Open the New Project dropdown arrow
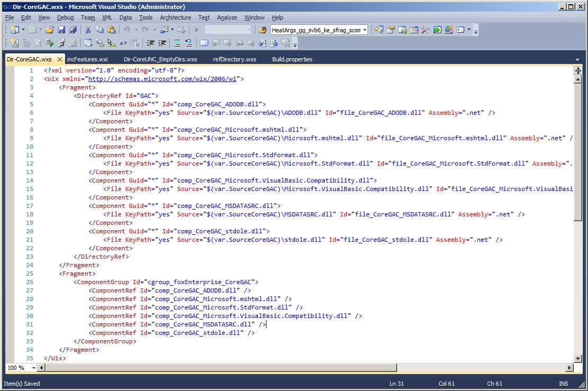 click(x=23, y=30)
